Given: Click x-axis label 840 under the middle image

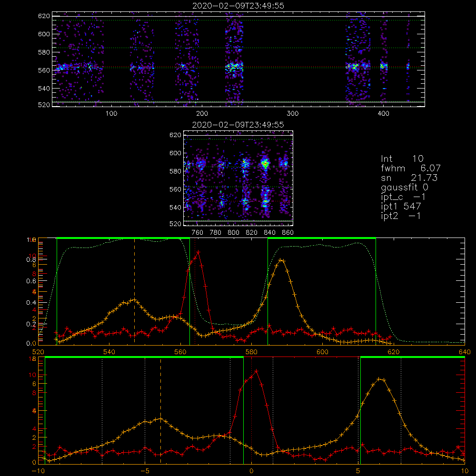Looking at the screenshot, I should (269, 233).
